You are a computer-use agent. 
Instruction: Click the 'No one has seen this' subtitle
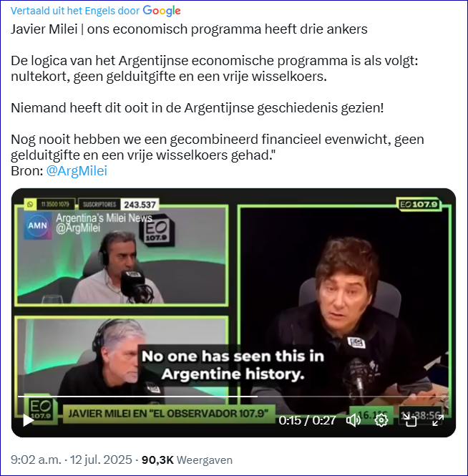pyautogui.click(x=233, y=365)
